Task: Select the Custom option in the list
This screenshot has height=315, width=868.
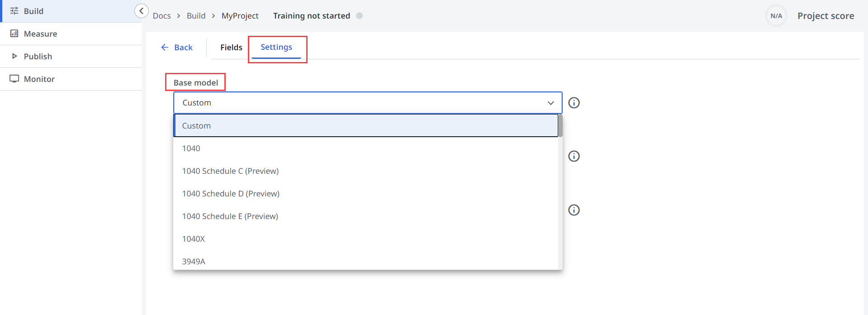Action: [x=365, y=126]
